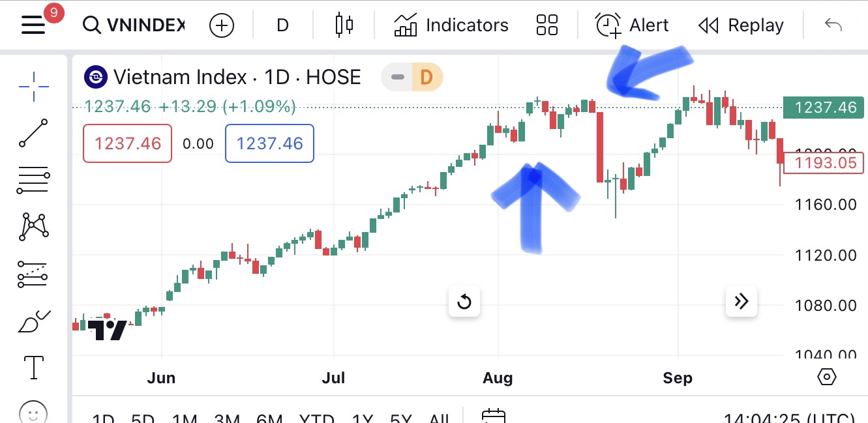Open chart settings hexagon icon
868x423 pixels.
(x=826, y=377)
